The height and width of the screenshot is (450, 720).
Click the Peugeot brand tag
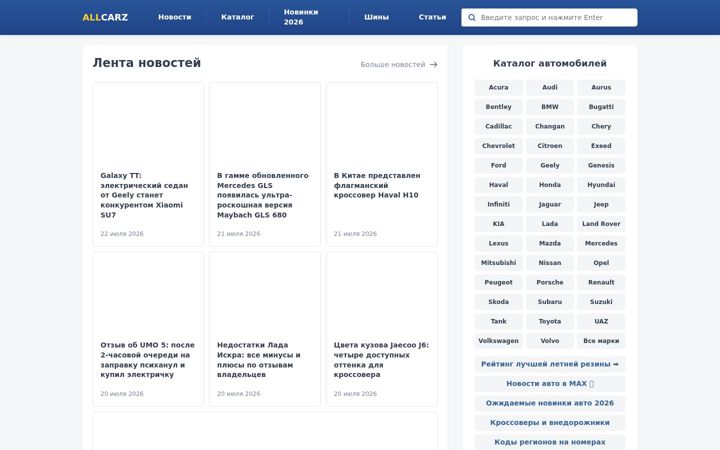(498, 282)
